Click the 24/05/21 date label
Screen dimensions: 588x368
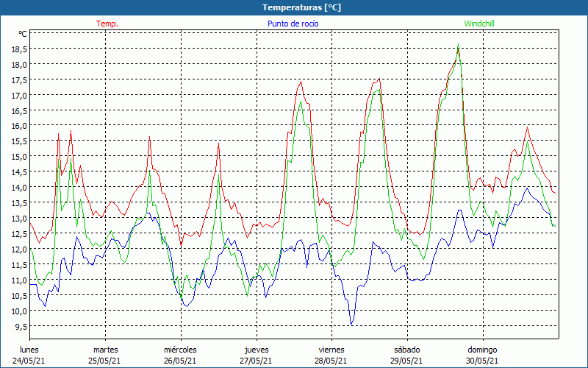point(29,361)
